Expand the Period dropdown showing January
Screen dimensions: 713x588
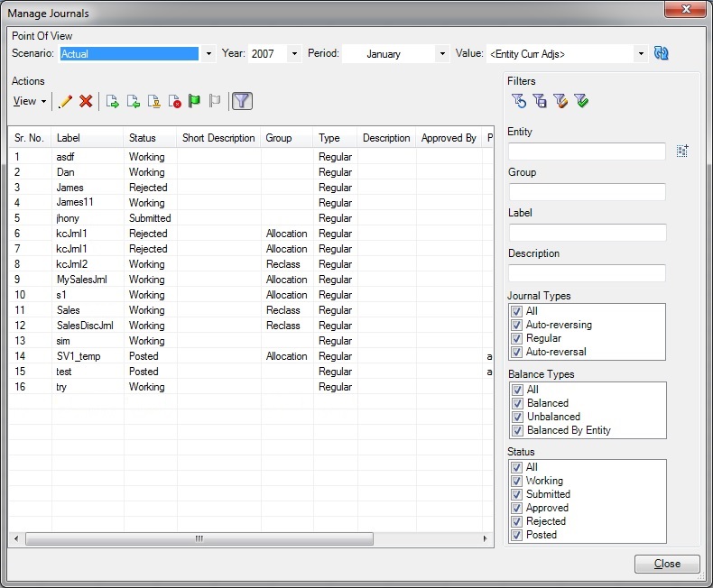click(x=441, y=54)
